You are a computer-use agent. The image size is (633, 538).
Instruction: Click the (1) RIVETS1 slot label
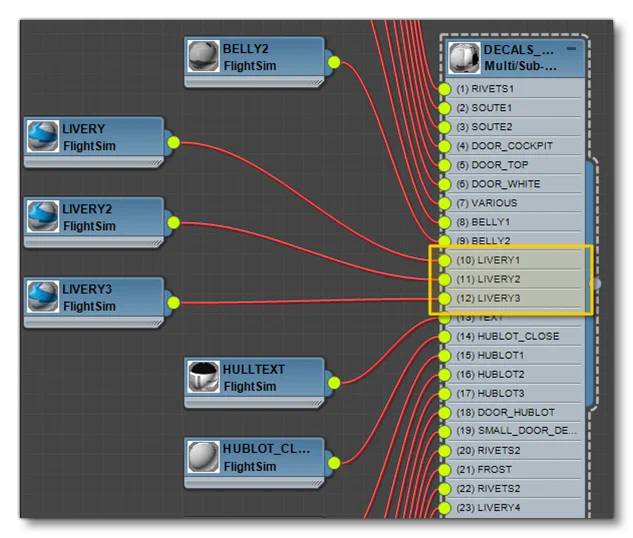click(485, 89)
